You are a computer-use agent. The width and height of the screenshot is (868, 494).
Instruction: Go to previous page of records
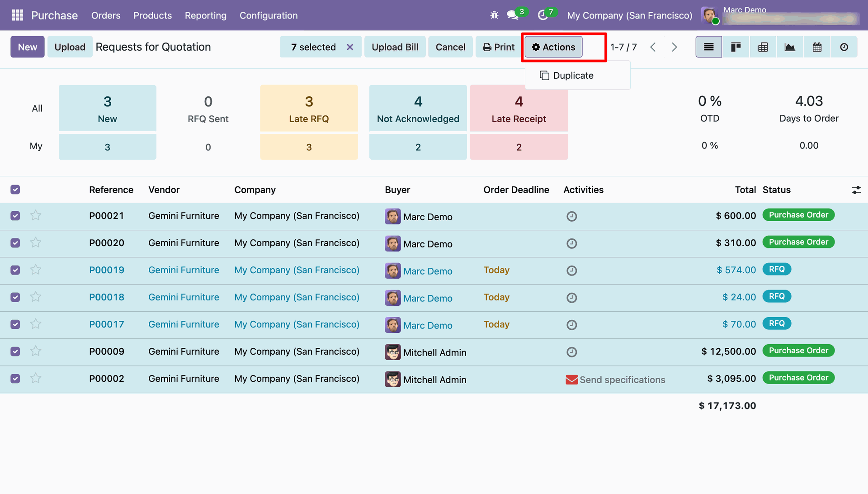653,47
